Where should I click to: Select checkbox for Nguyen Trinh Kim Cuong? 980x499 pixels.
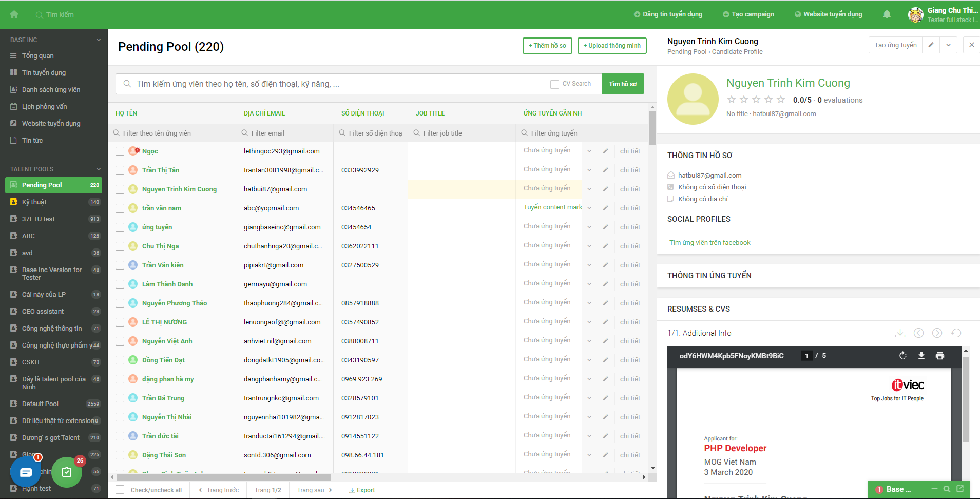[x=120, y=189]
